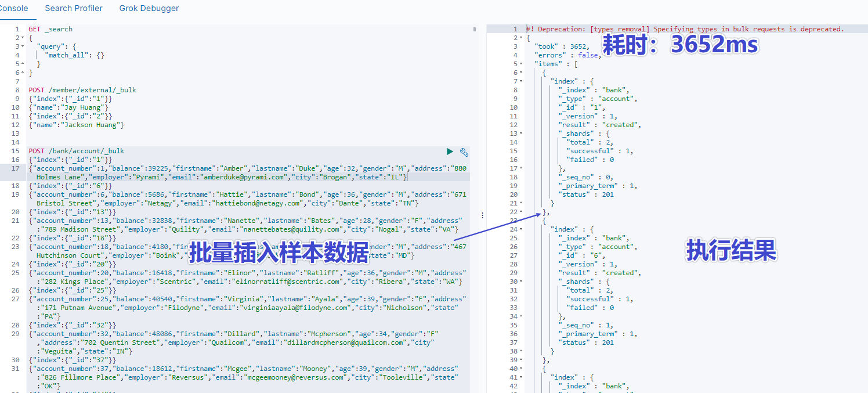Click the GET _search request line

50,29
